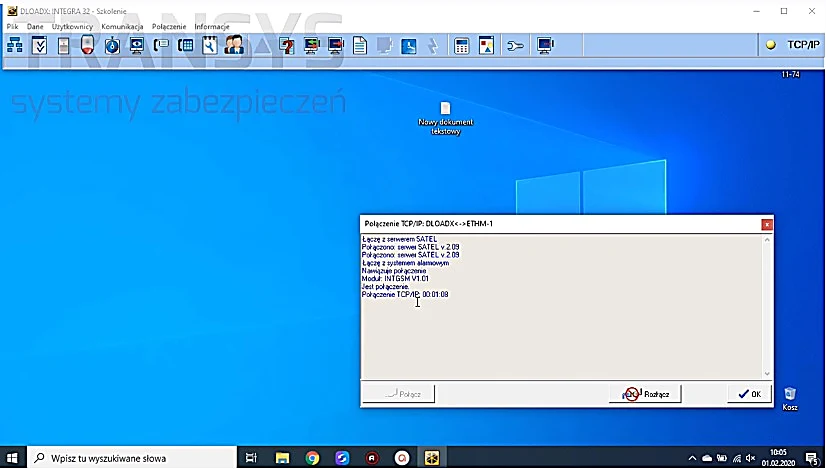826x469 pixels.
Task: Open the Windows Start menu
Action: pos(12,458)
